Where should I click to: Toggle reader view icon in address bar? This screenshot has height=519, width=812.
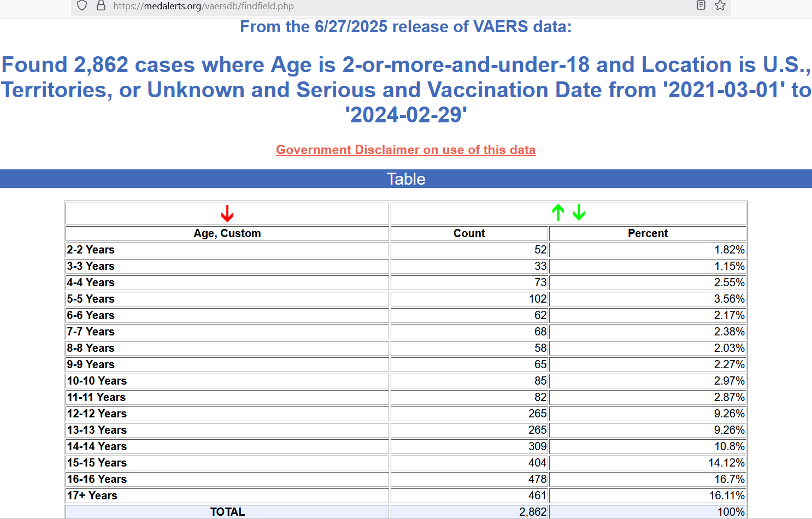701,5
